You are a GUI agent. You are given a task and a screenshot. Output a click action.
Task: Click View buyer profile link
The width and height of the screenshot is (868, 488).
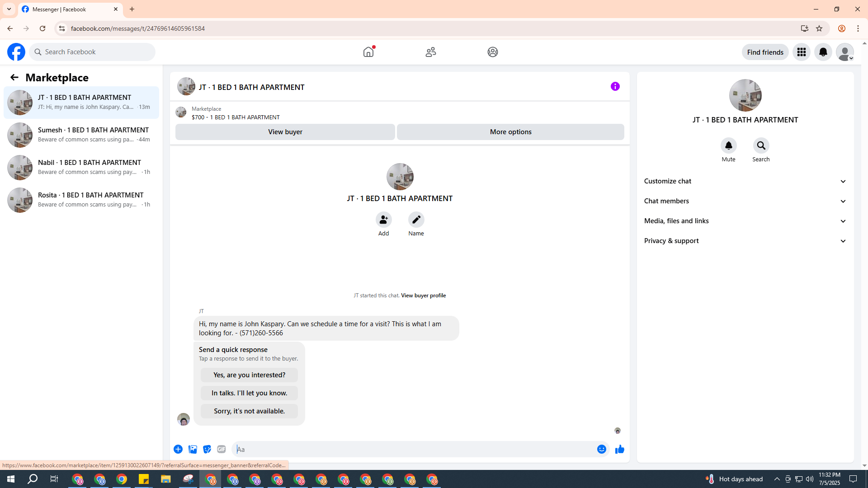423,296
